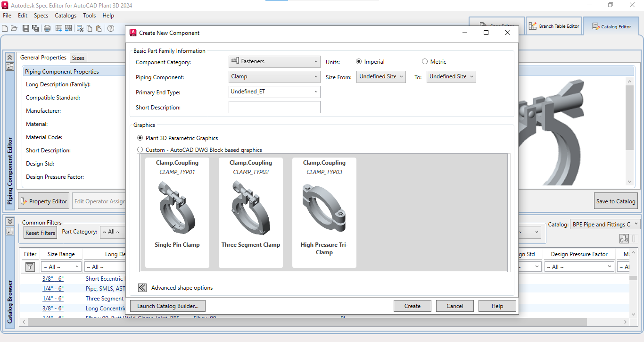Viewport: 644px width, 342px height.
Task: Click the Pipe, SMLS row's 1/4" - 6" link
Action: tap(53, 289)
